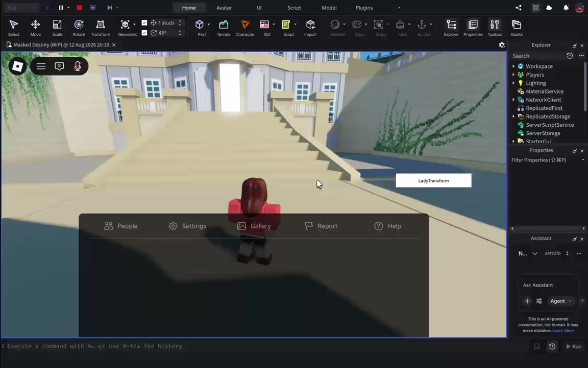The image size is (588, 368).
Task: Switch to the Script tab
Action: pos(294,8)
